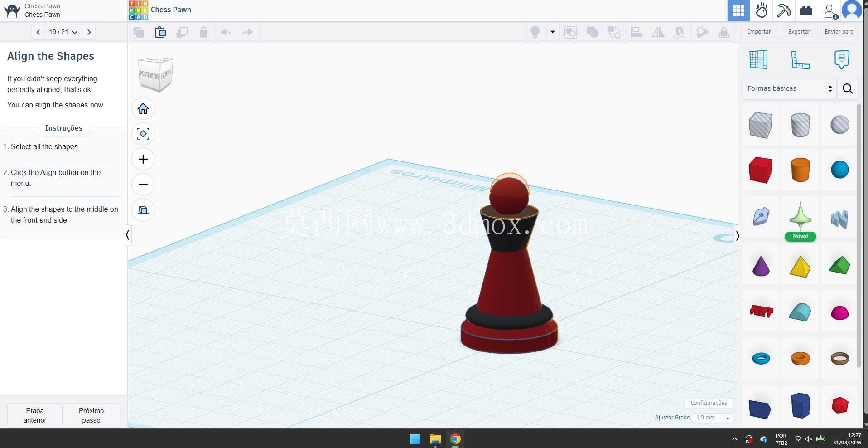
Task: Select the green roof shape
Action: coord(839,265)
